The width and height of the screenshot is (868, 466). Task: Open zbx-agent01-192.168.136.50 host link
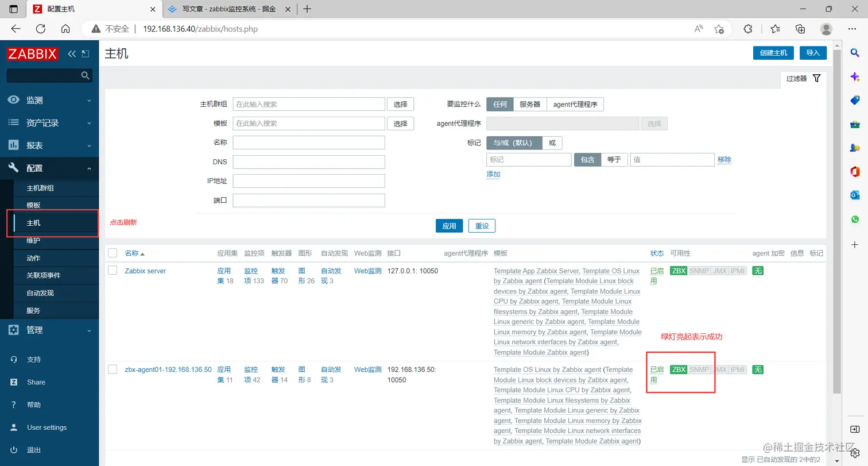[x=168, y=369]
